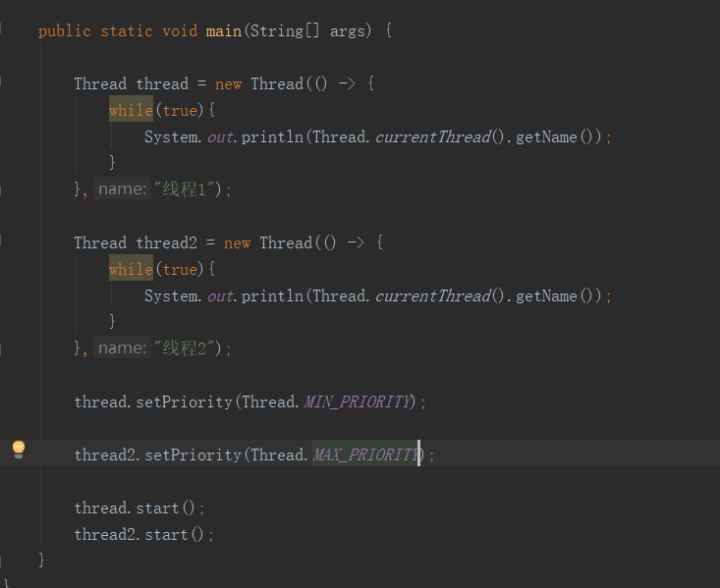Screen dimensions: 720x588
Task: Click the first highlighted while keyword
Action: [x=131, y=110]
